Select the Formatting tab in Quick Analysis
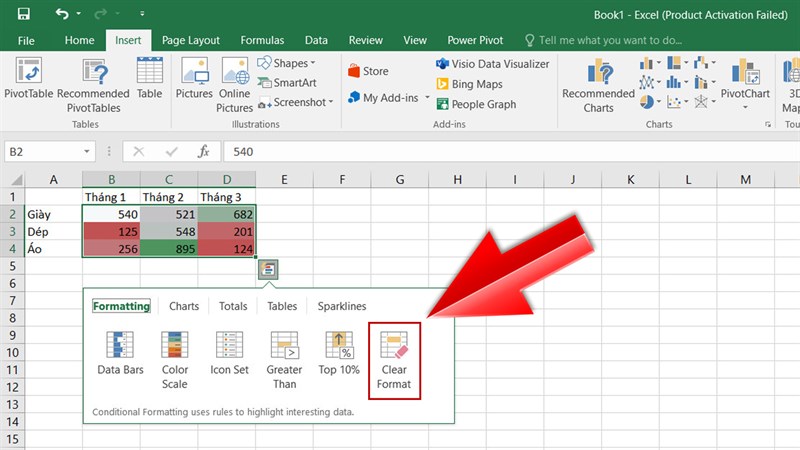The width and height of the screenshot is (800, 450). (121, 306)
